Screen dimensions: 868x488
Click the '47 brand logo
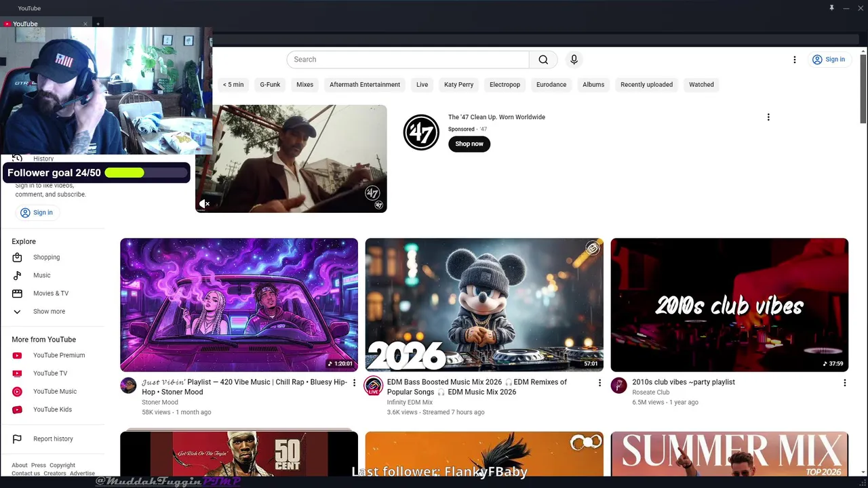[421, 132]
